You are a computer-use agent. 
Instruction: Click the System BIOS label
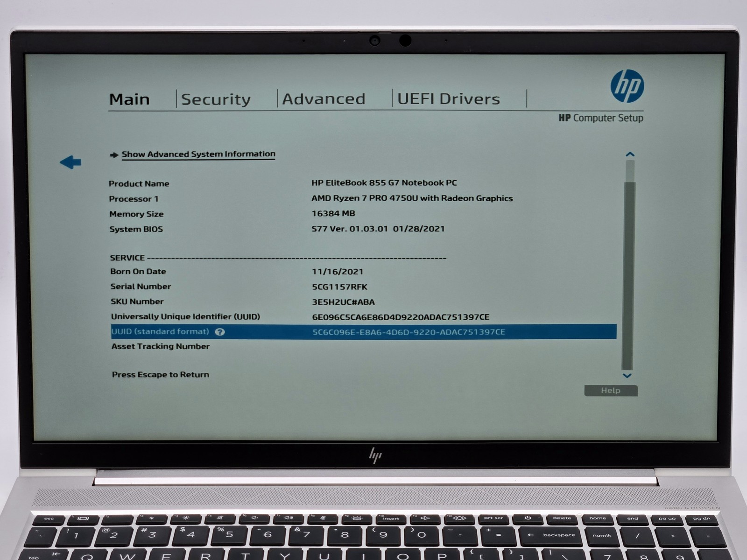click(x=136, y=229)
